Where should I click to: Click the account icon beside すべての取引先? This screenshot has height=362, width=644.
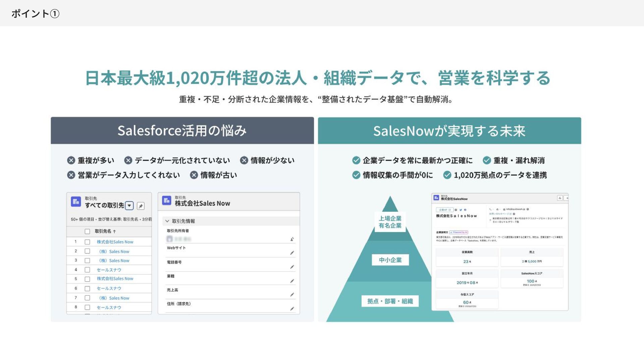click(76, 202)
